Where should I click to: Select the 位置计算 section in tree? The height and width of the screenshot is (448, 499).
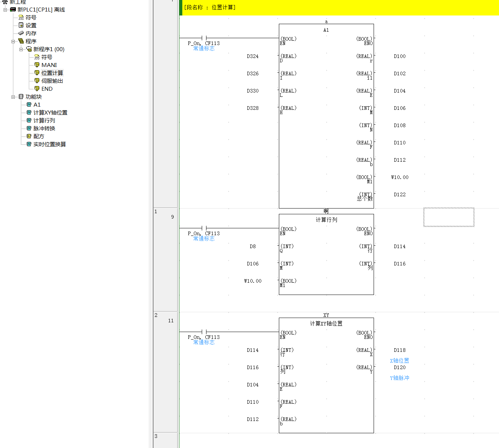pyautogui.click(x=52, y=73)
